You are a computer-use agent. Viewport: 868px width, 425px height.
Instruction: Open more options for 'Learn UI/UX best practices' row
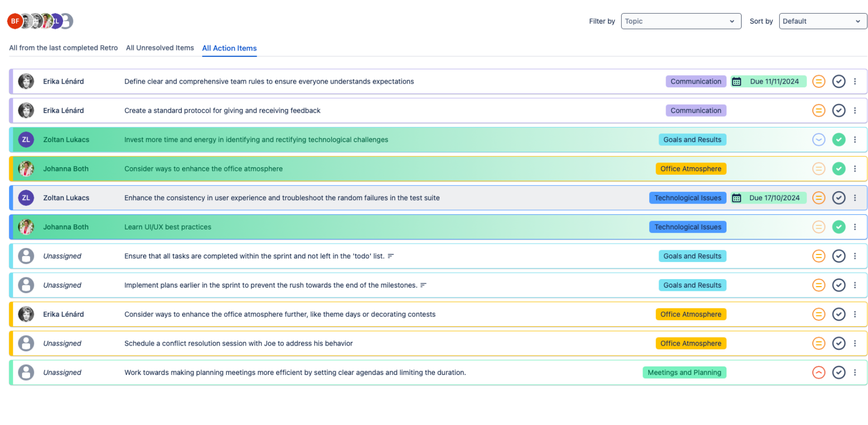(x=855, y=227)
